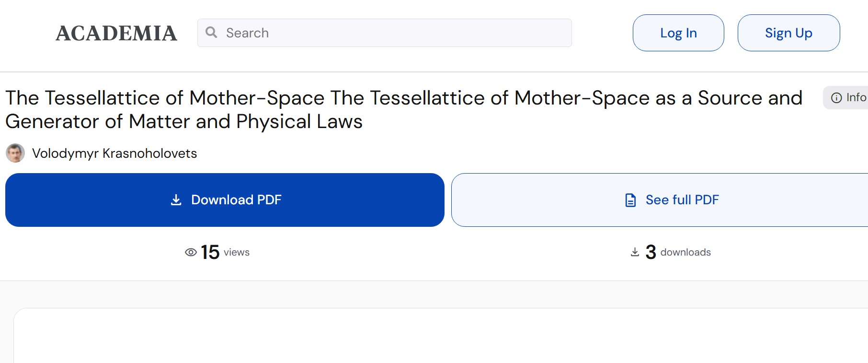Viewport: 868px width, 363px height.
Task: Focus the Search input field
Action: point(393,33)
